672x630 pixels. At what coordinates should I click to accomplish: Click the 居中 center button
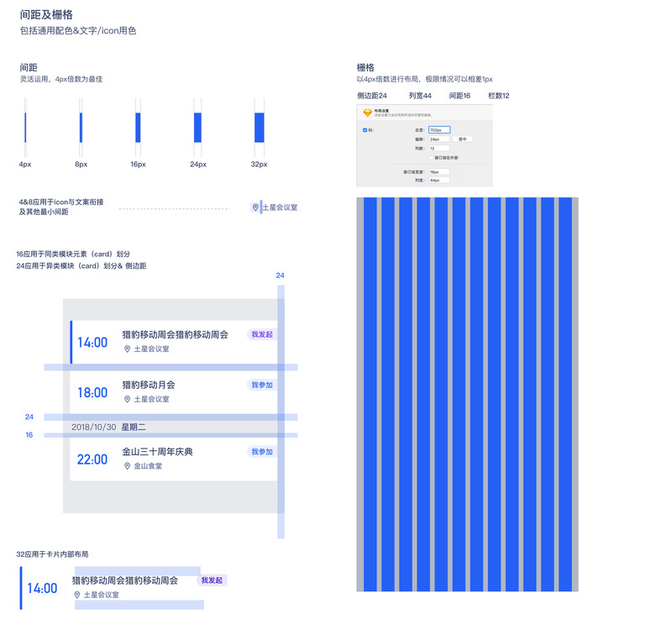click(x=463, y=139)
